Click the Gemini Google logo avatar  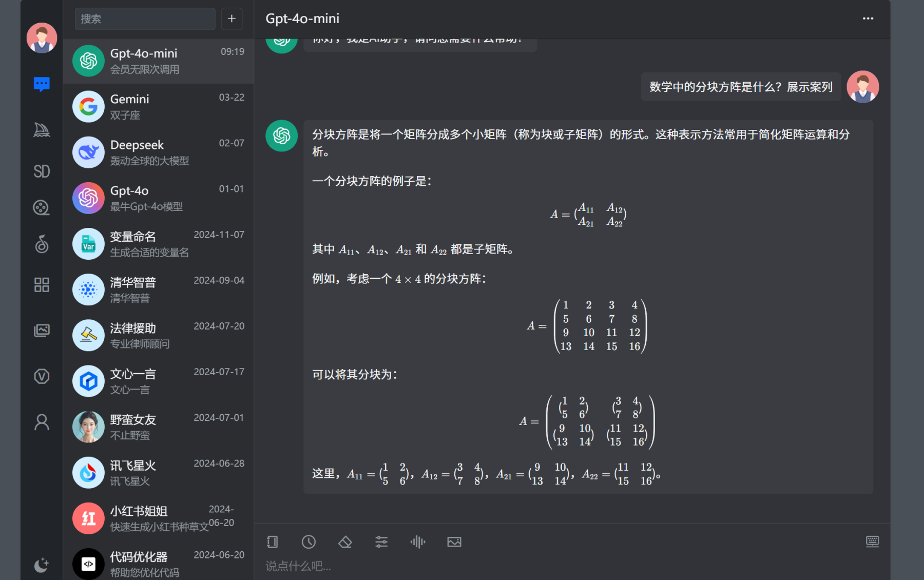tap(88, 106)
